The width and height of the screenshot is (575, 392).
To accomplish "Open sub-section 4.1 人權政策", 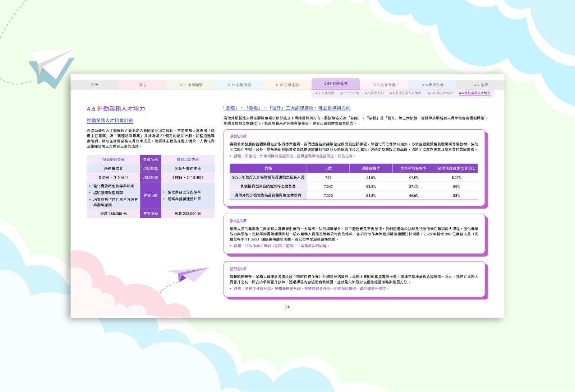I will [325, 93].
